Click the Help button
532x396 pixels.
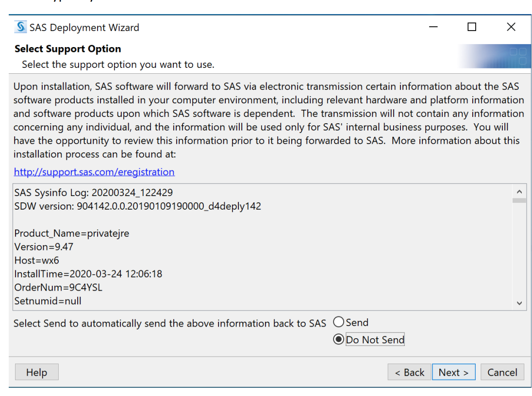(36, 372)
